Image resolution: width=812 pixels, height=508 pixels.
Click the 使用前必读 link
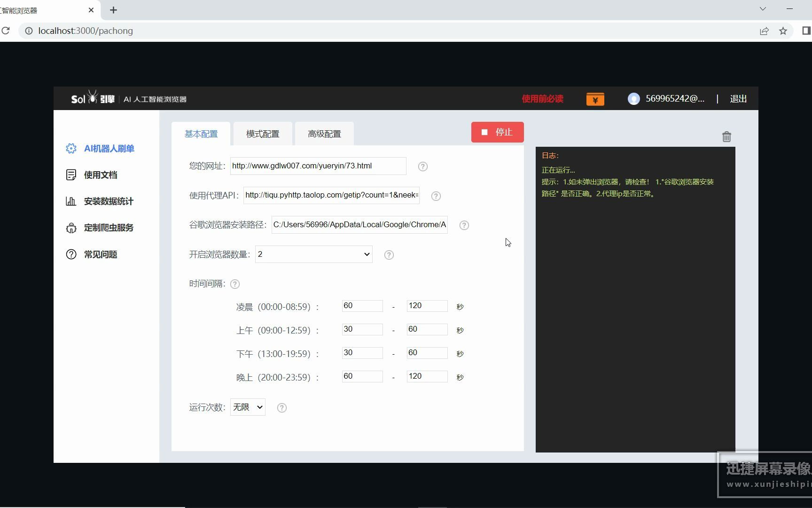(x=542, y=99)
